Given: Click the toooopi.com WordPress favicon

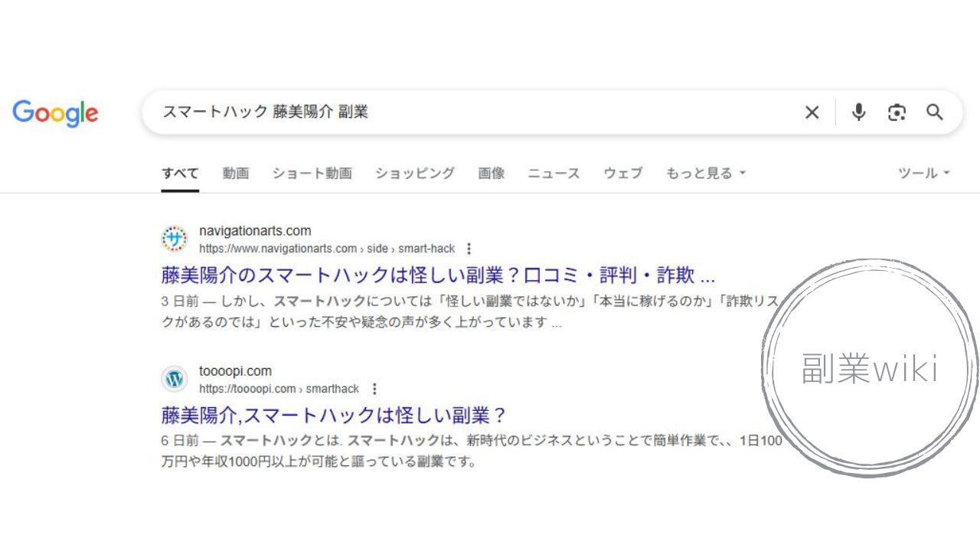Looking at the screenshot, I should 175,379.
